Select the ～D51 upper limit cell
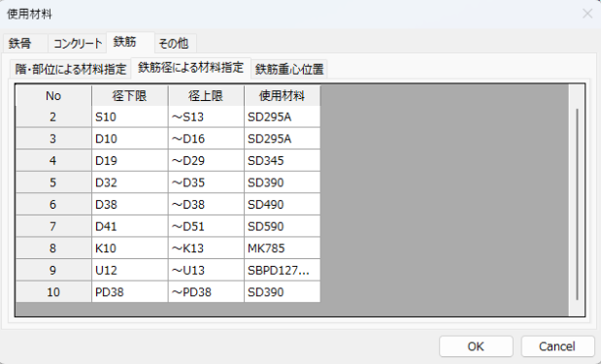 206,226
